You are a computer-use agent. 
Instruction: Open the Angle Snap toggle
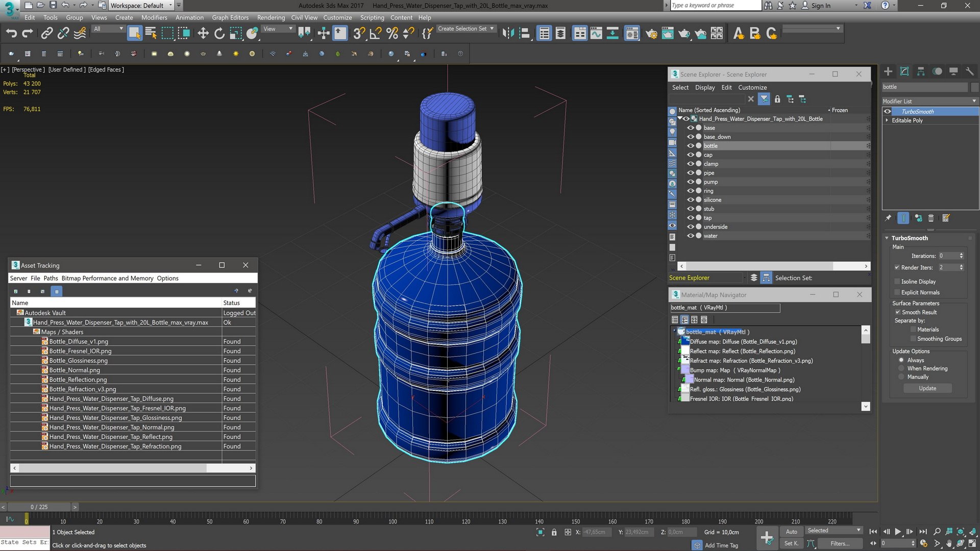375,34
